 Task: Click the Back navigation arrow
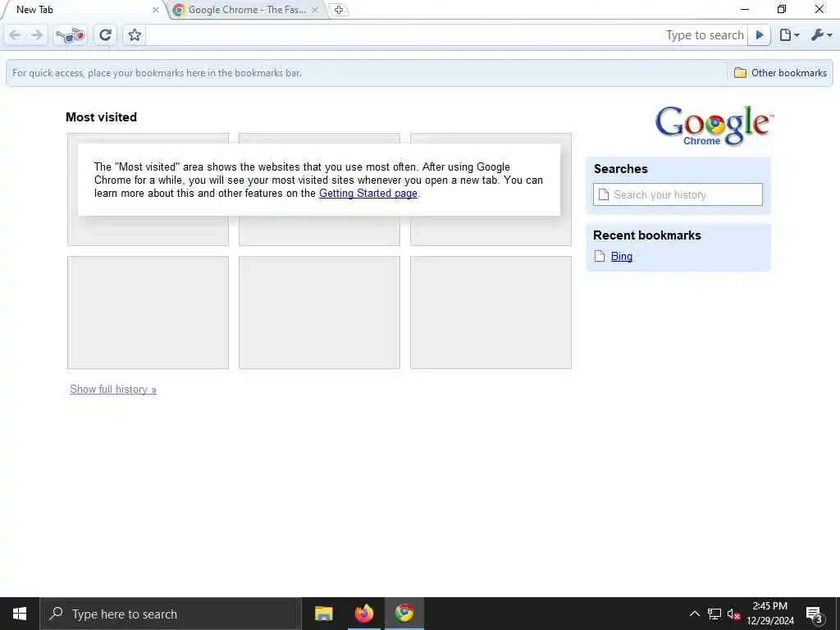point(15,35)
